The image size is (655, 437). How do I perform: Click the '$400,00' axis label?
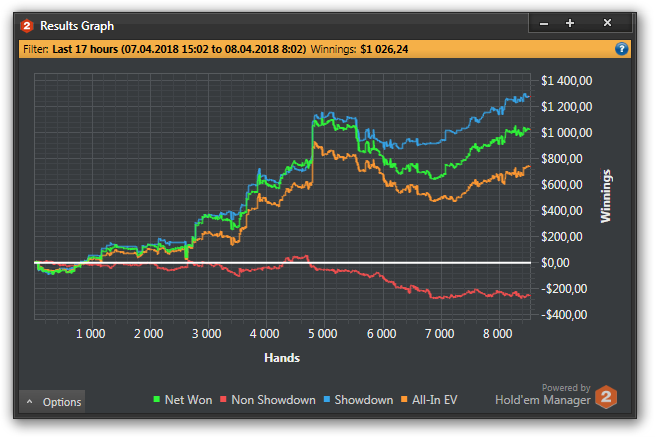point(562,210)
